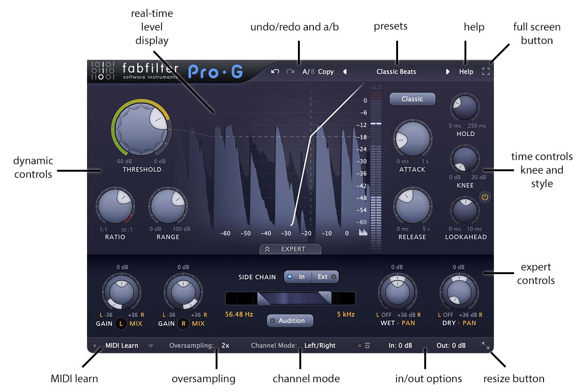Toggle the A/B state switch
This screenshot has height=392, width=580.
[x=308, y=72]
